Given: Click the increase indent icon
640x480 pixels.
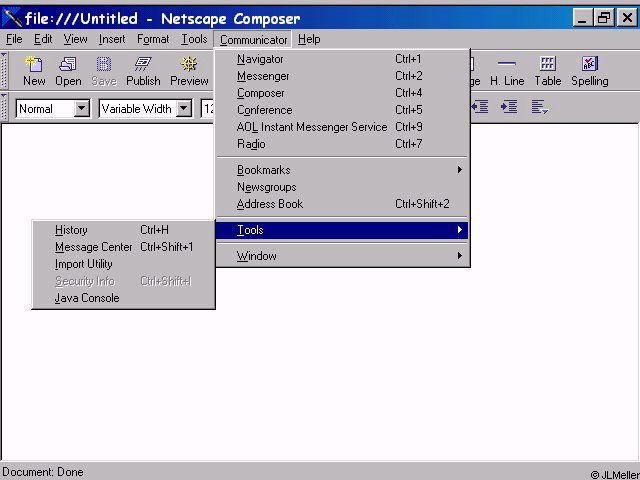Looking at the screenshot, I should [x=509, y=107].
